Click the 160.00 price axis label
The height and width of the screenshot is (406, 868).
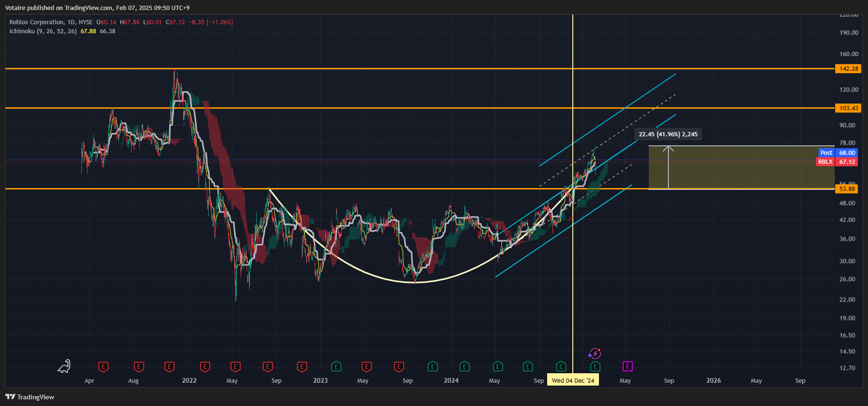[849, 54]
